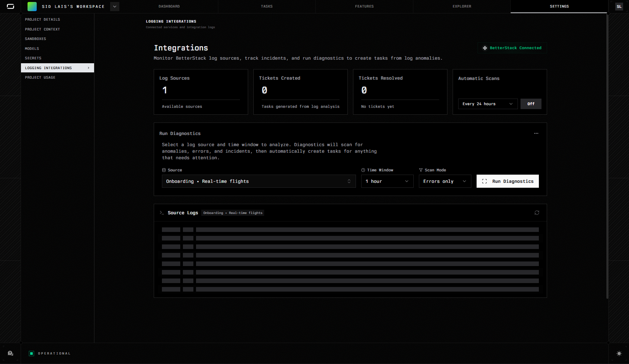Screen dimensions: 629x364
Task: Click the chevron on Logging Integrations item
Action: (88, 68)
